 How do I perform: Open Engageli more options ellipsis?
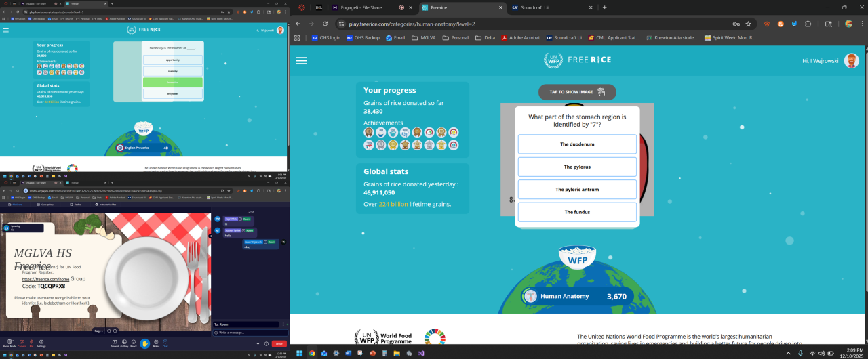coord(257,343)
